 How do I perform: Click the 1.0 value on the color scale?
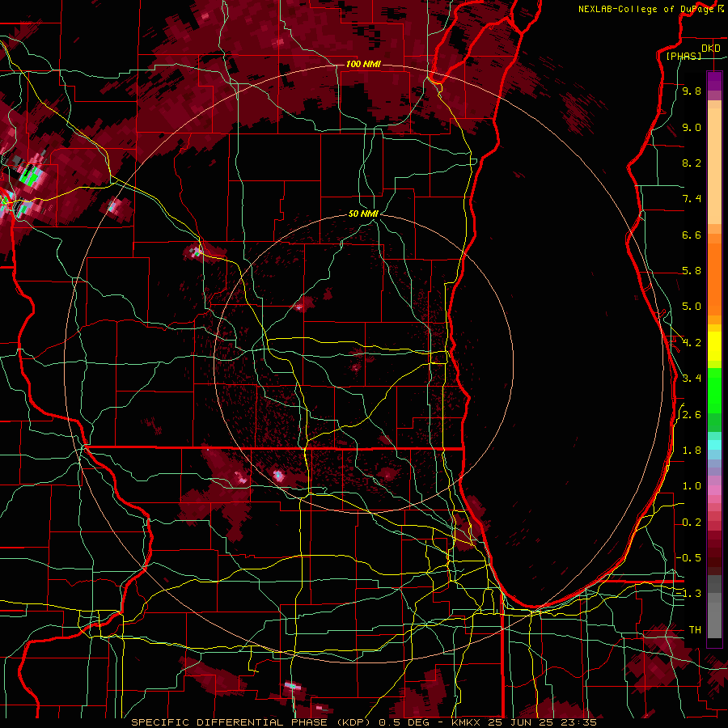click(692, 486)
